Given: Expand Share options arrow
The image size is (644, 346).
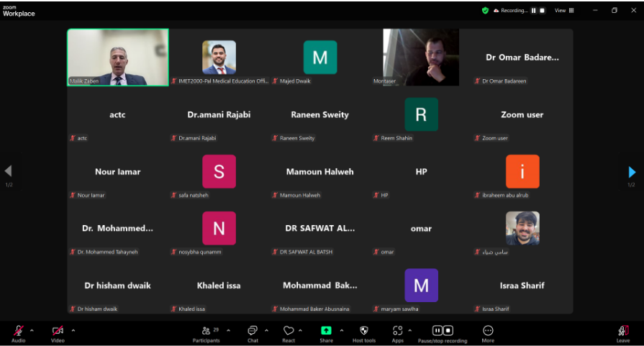Looking at the screenshot, I should coord(342,331).
